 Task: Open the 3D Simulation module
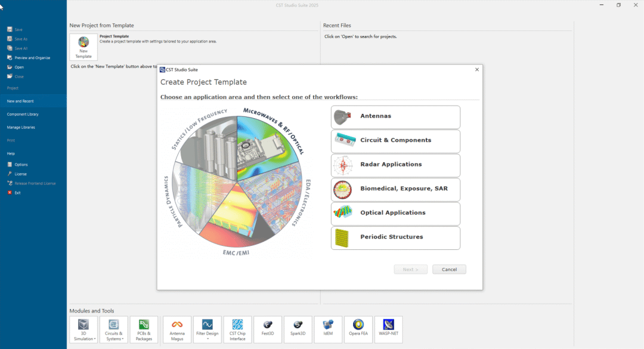click(x=83, y=329)
